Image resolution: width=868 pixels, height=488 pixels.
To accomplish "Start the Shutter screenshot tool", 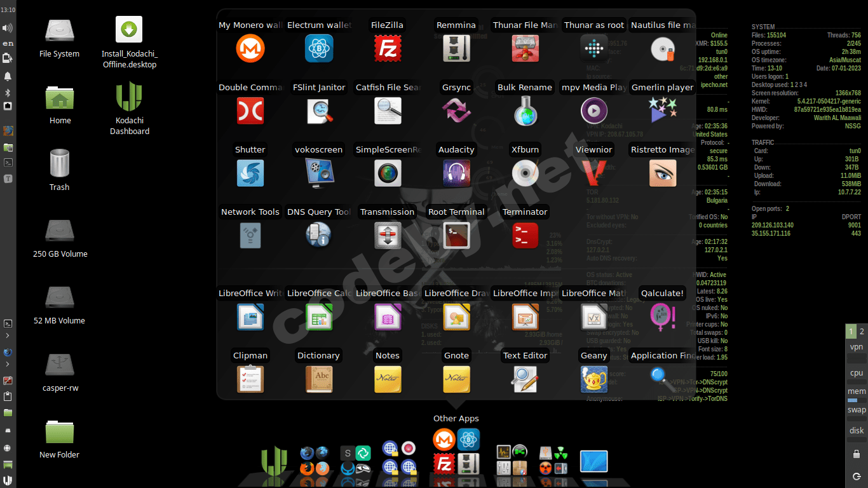I will pos(250,173).
